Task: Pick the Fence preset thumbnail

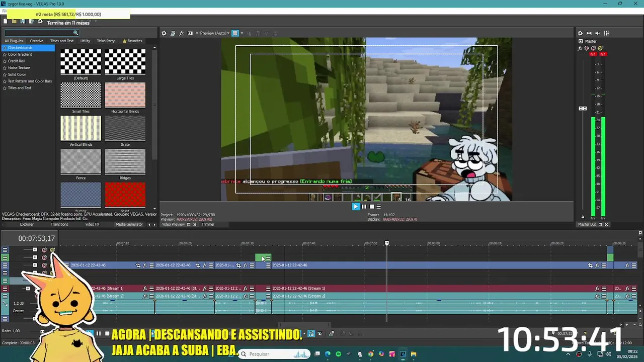Action: click(x=80, y=161)
